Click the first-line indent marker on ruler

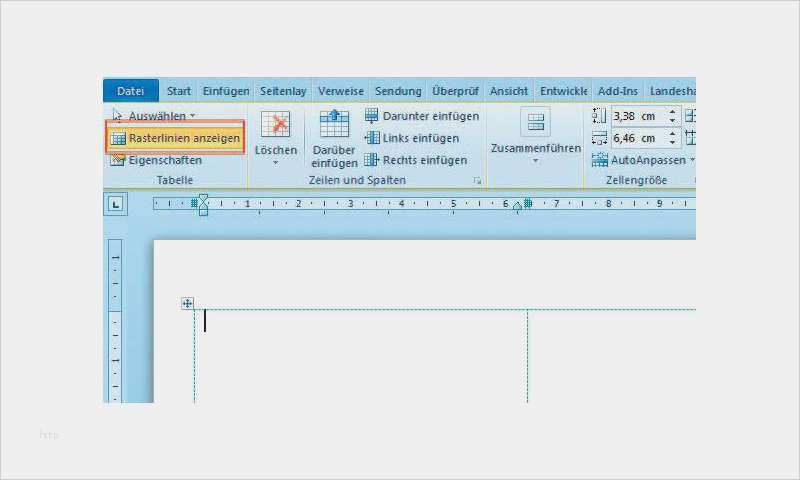(203, 198)
